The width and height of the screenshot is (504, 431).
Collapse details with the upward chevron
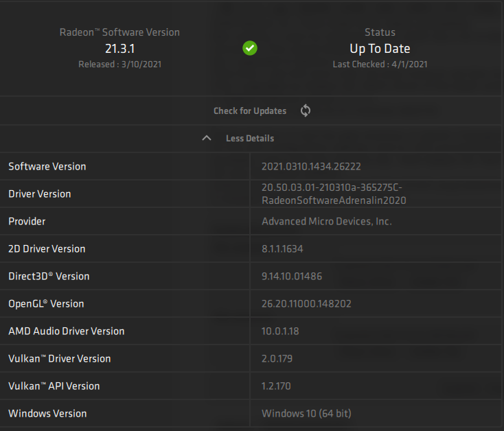tap(207, 138)
